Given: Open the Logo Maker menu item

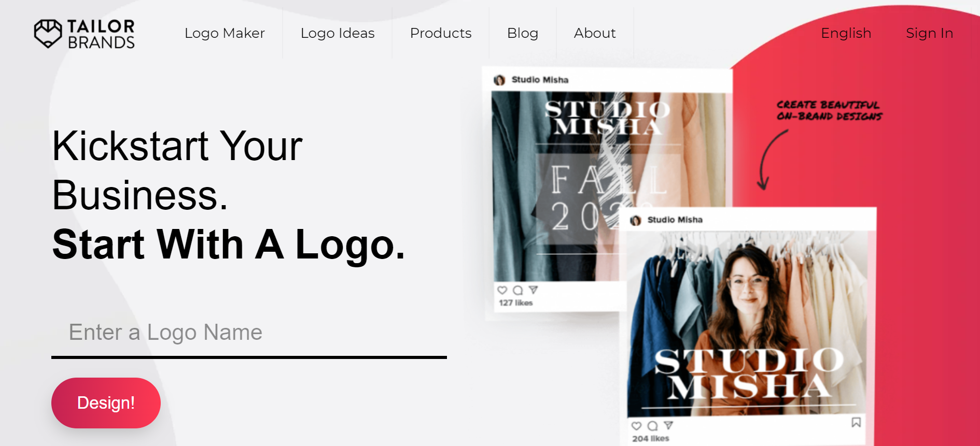Looking at the screenshot, I should (225, 33).
